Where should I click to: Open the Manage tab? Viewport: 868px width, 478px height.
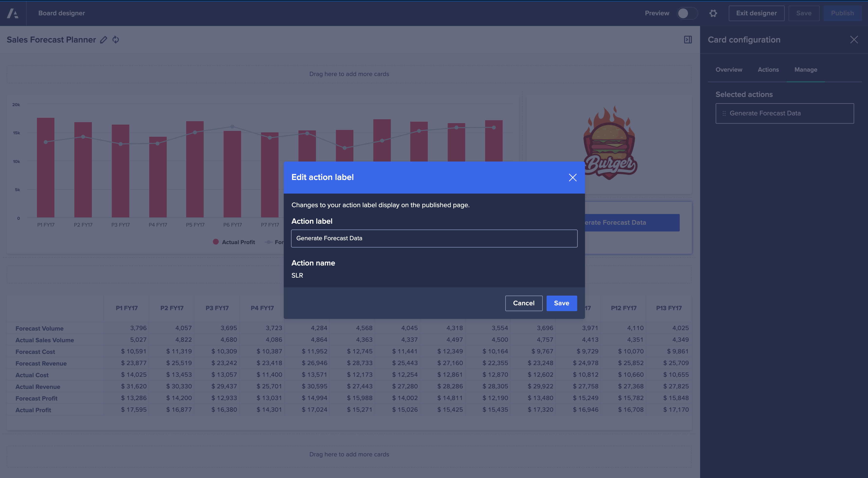click(x=805, y=70)
